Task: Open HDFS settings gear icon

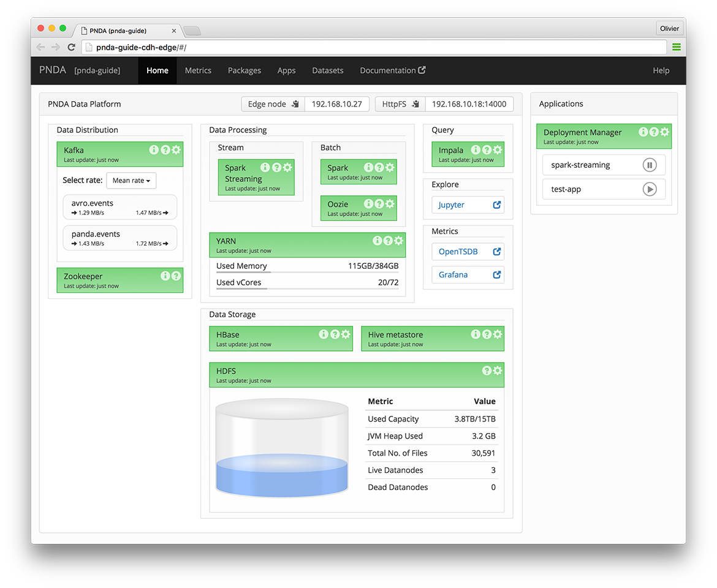Action: click(498, 371)
